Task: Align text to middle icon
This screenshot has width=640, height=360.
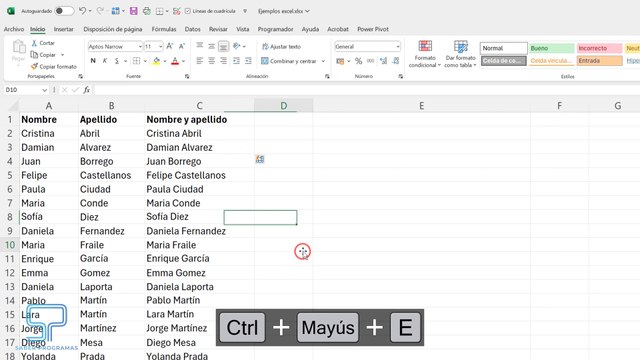Action: pyautogui.click(x=211, y=46)
